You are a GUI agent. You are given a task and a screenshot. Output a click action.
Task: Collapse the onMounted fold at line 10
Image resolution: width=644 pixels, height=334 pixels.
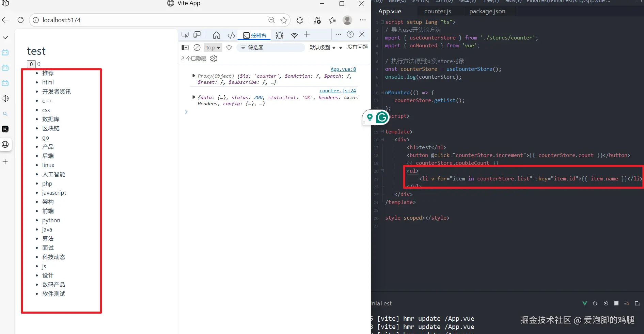click(x=382, y=93)
